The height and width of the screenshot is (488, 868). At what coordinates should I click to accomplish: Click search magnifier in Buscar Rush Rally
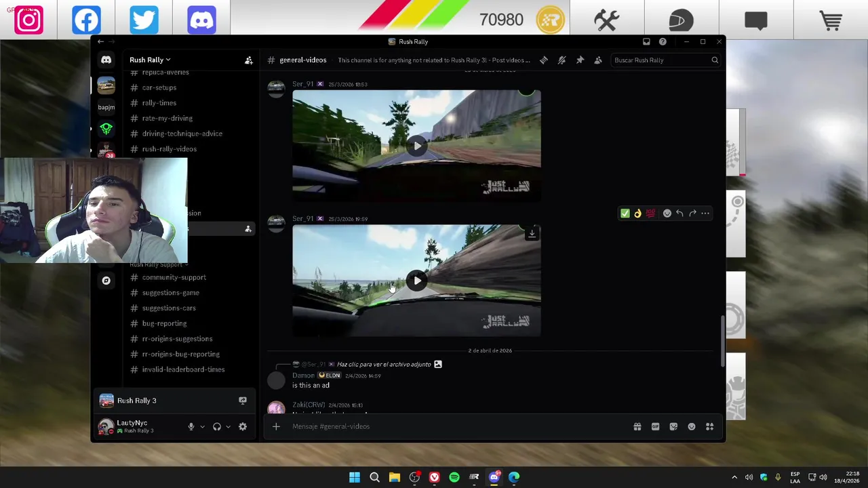click(x=715, y=60)
